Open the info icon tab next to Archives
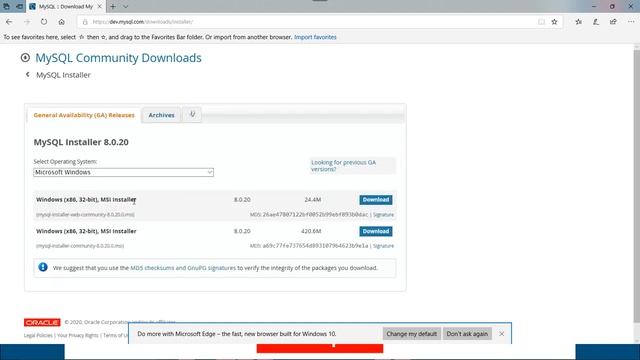The width and height of the screenshot is (640, 360). tap(192, 115)
